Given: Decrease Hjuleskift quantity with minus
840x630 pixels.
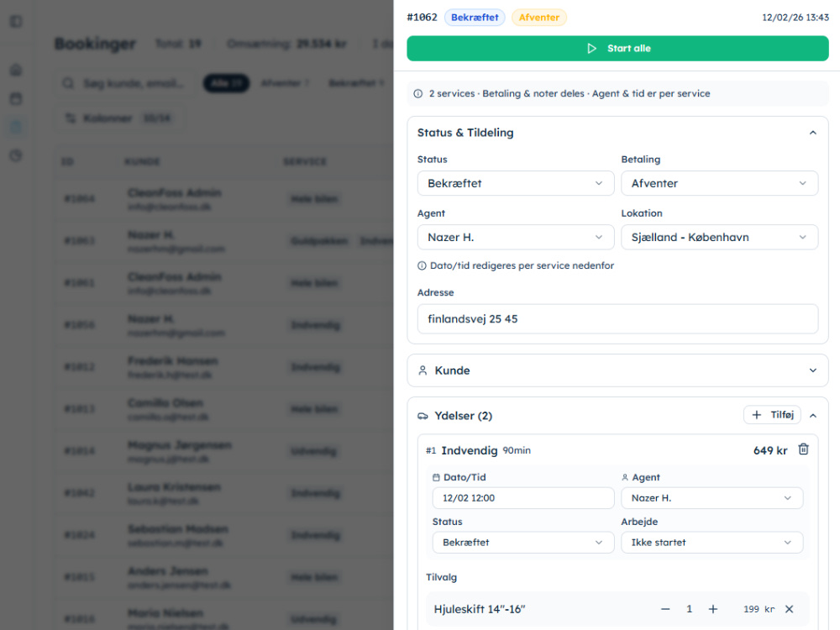Looking at the screenshot, I should pos(664,609).
